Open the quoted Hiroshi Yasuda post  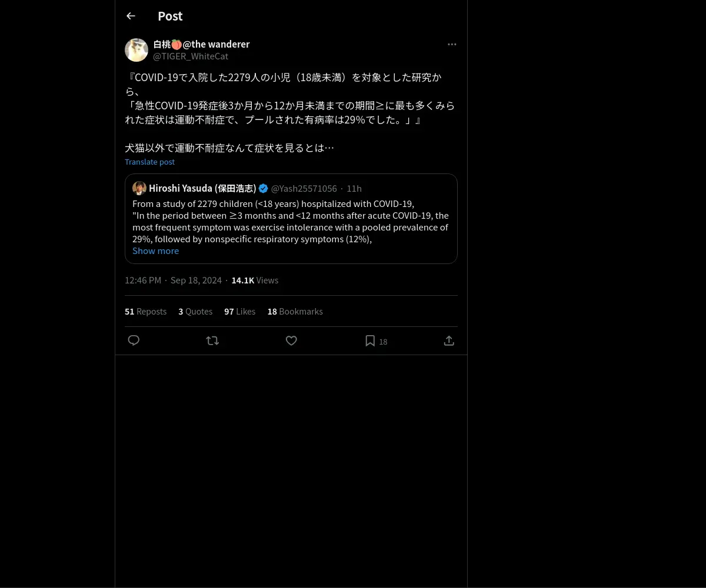[x=291, y=219]
